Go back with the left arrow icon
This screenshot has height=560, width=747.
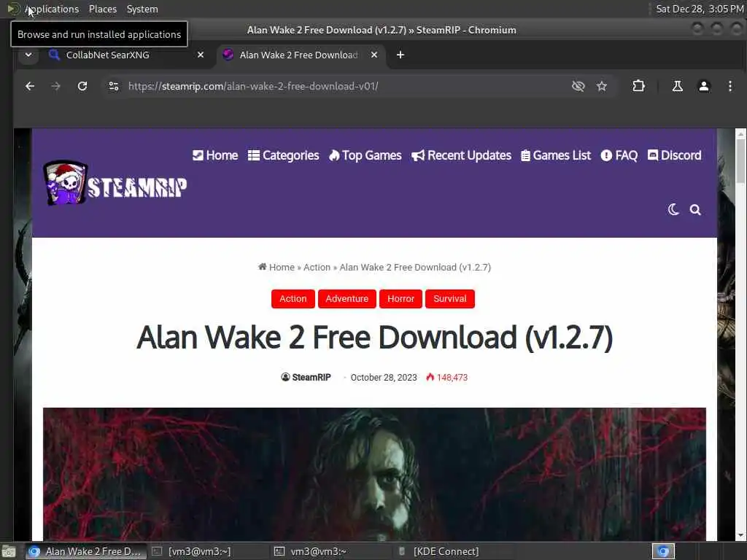coord(30,86)
